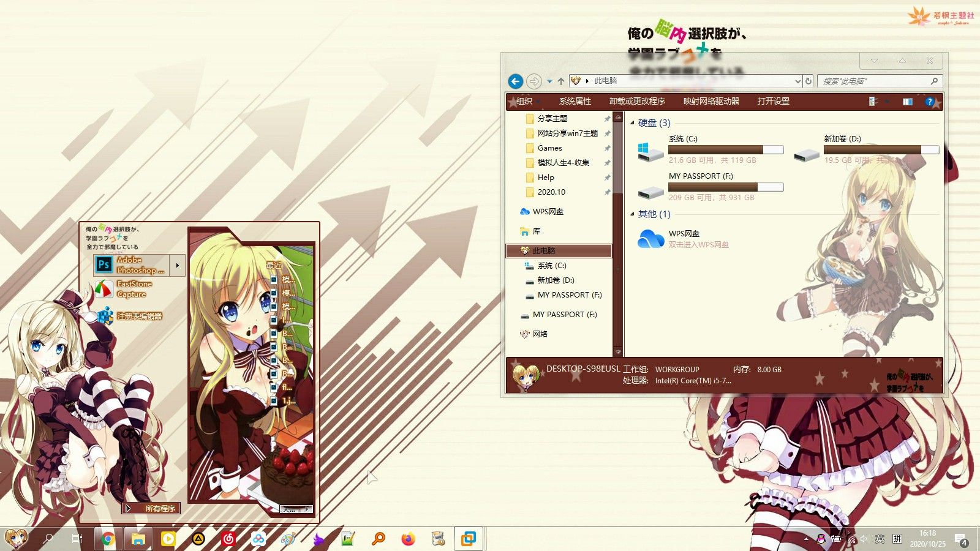This screenshot has width=980, height=551.
Task: Open the start menu shutdown options arrow
Action: point(307,509)
